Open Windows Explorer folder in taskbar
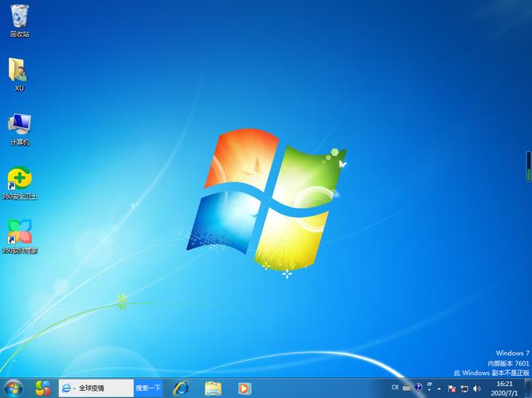 tap(213, 388)
